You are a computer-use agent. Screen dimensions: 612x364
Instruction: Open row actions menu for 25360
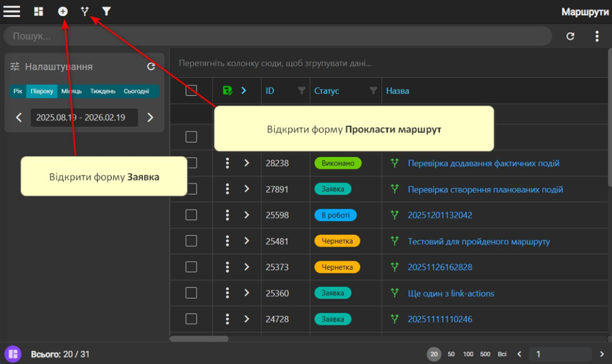(x=227, y=293)
